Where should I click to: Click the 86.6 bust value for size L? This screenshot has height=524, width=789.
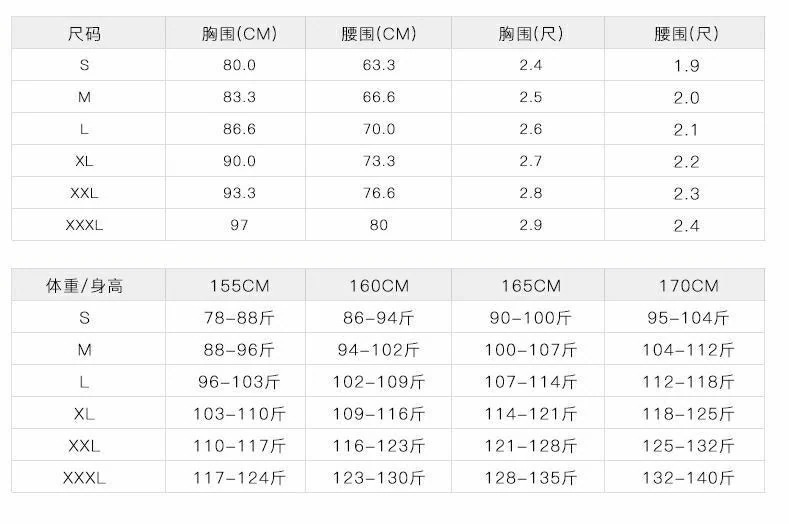pyautogui.click(x=239, y=129)
